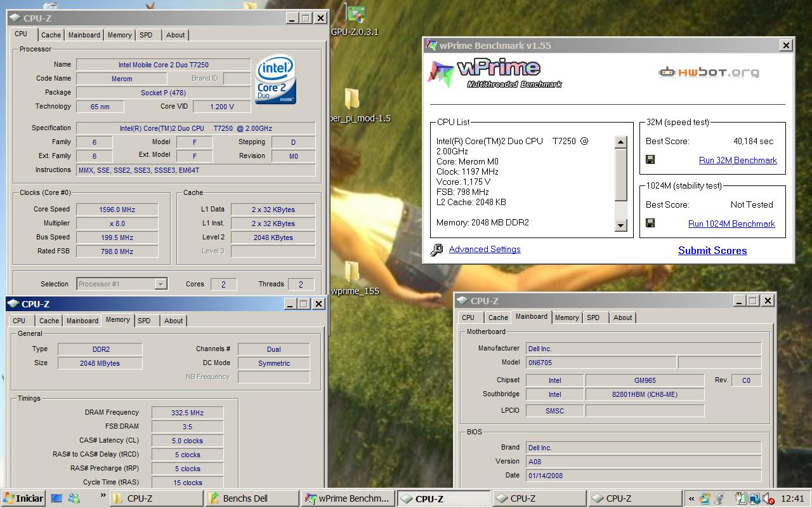
Task: Click the Multiplier value x 8.0
Action: tap(117, 224)
